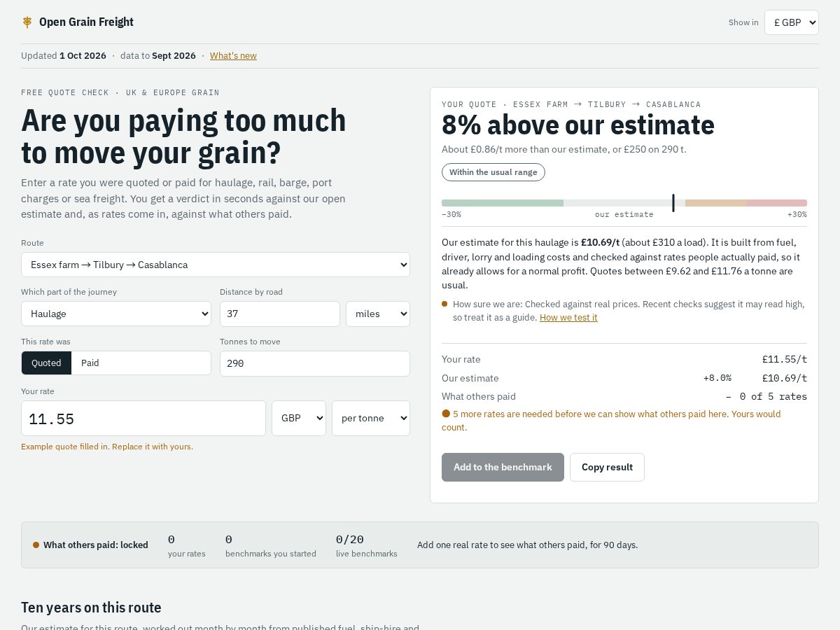Open the currency 'Show in' £ GBP dropdown
Viewport: 840px width, 630px height.
(x=792, y=22)
